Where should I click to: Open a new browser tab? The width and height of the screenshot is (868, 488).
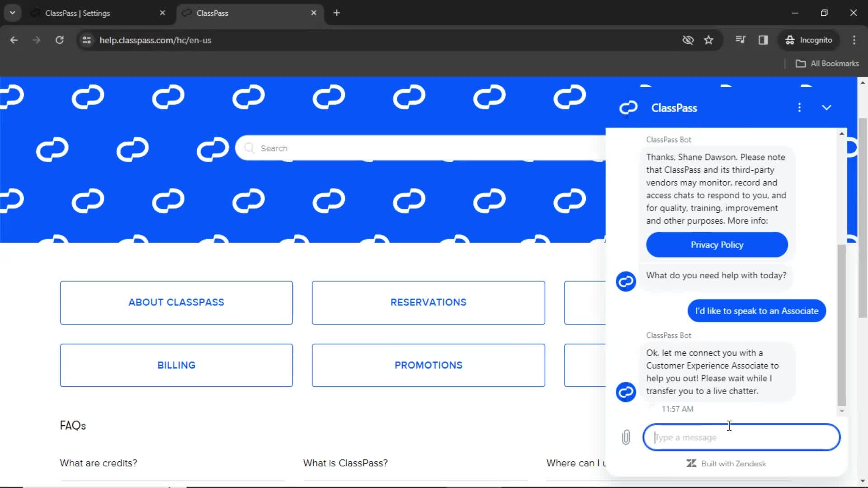336,13
